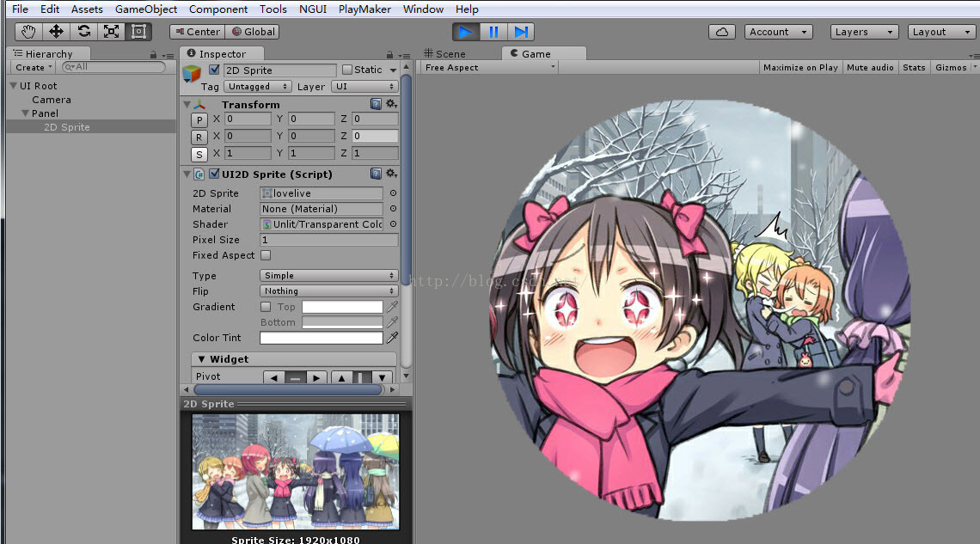
Task: Enable the Gradient checkbox
Action: (266, 307)
